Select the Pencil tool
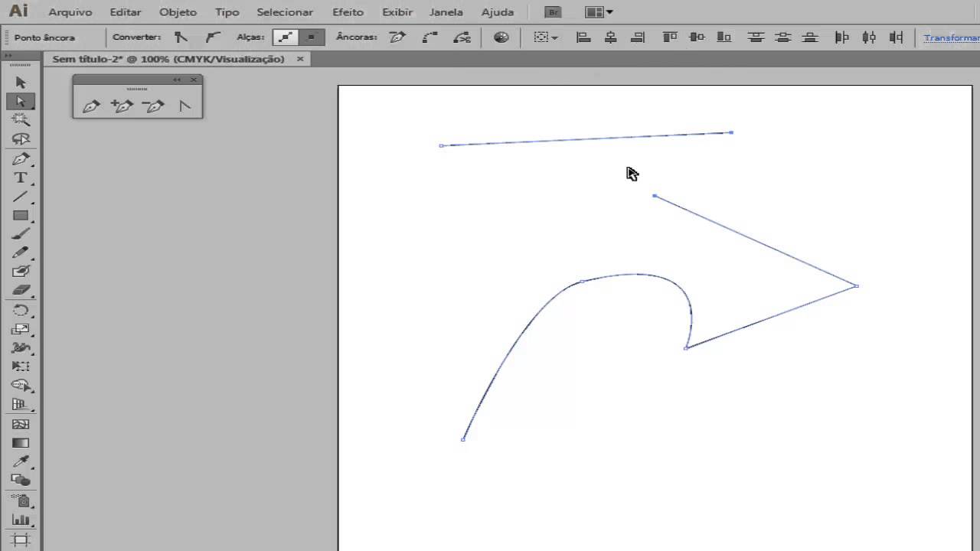 coord(21,253)
